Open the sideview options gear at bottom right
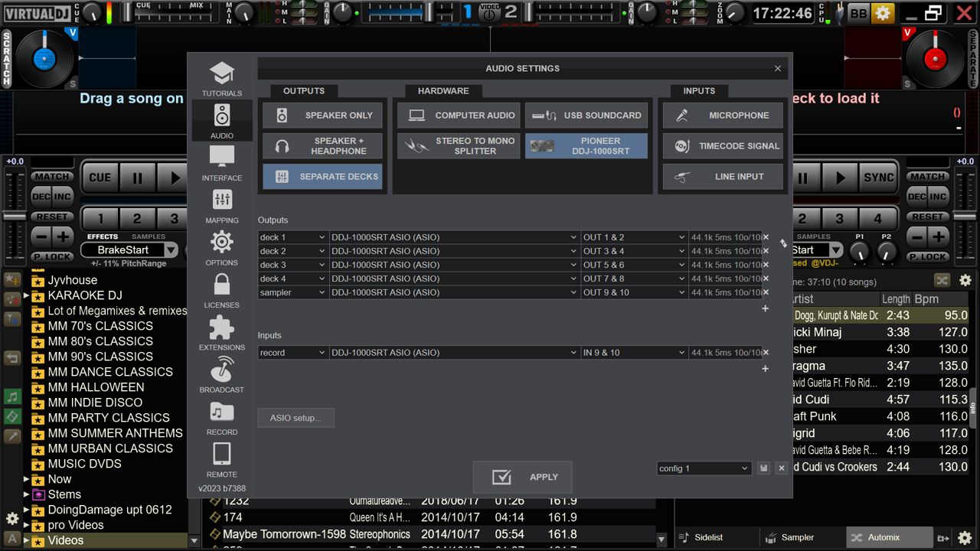Viewport: 980px width, 551px height. (x=965, y=538)
